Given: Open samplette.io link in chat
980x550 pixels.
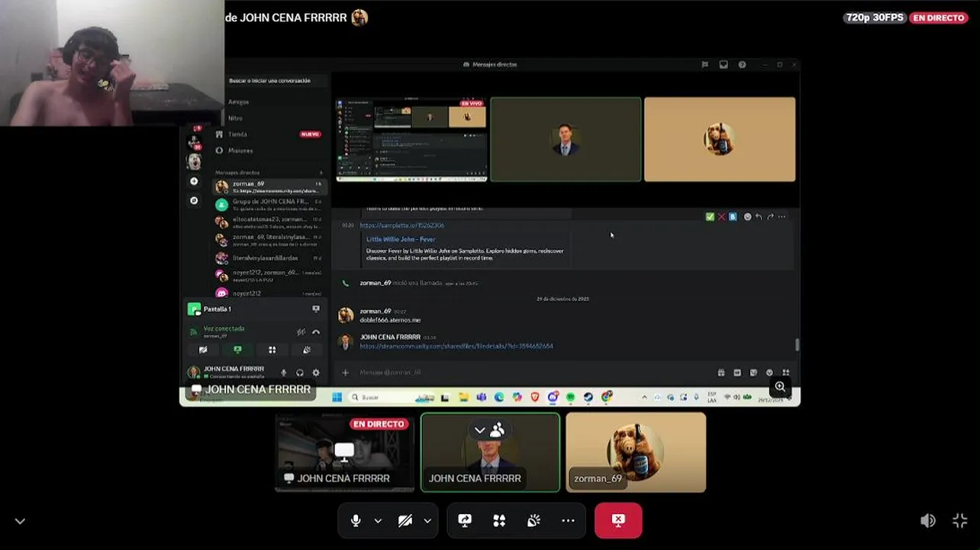Looking at the screenshot, I should coord(402,225).
